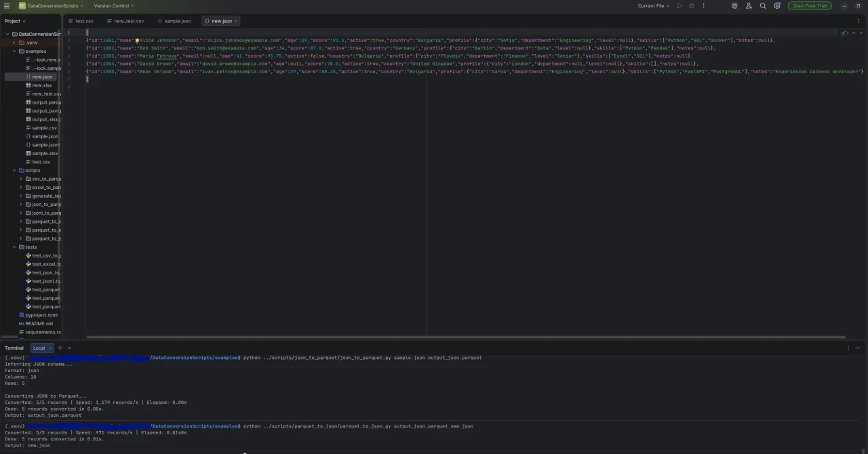Debug the current file with the bug icon
This screenshot has height=454, width=868.
[x=692, y=5]
